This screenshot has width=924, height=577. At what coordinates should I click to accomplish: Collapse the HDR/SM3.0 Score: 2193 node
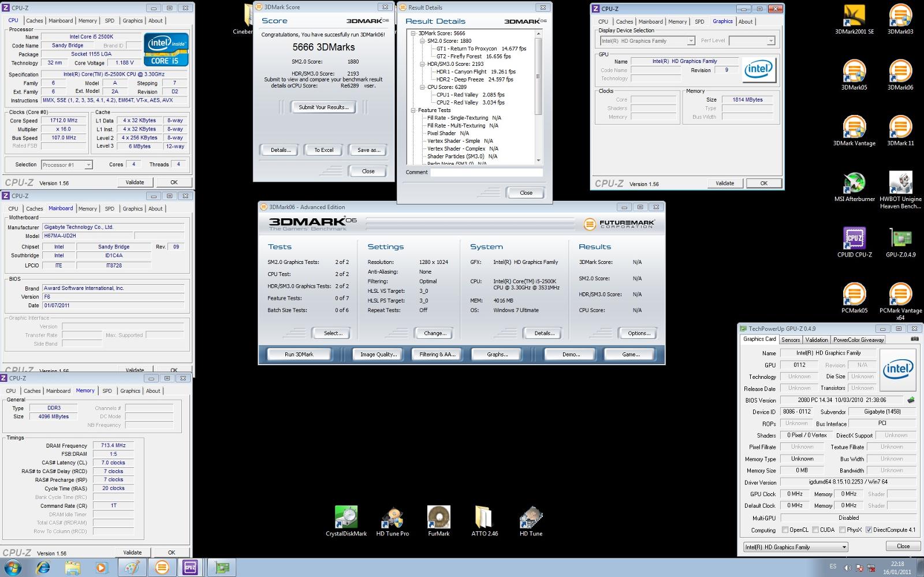423,64
